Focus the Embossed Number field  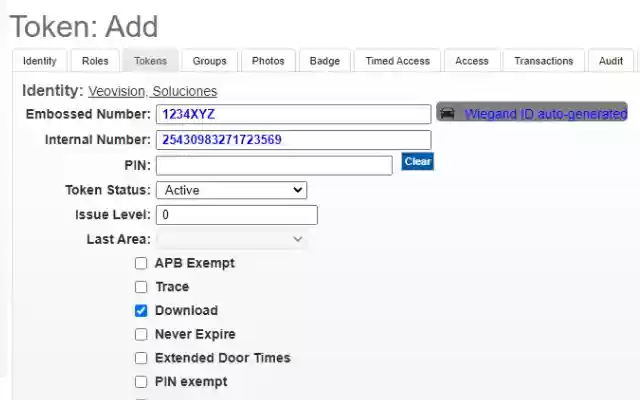[x=293, y=114]
